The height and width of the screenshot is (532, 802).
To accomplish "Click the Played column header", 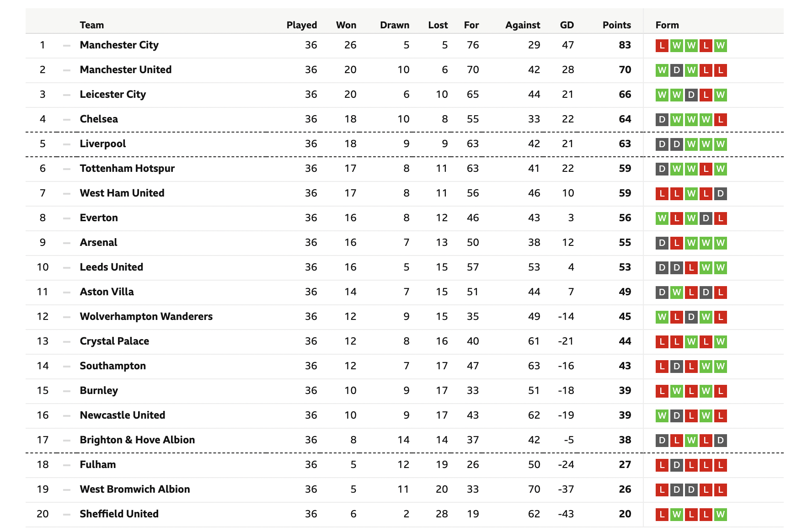I will click(302, 25).
